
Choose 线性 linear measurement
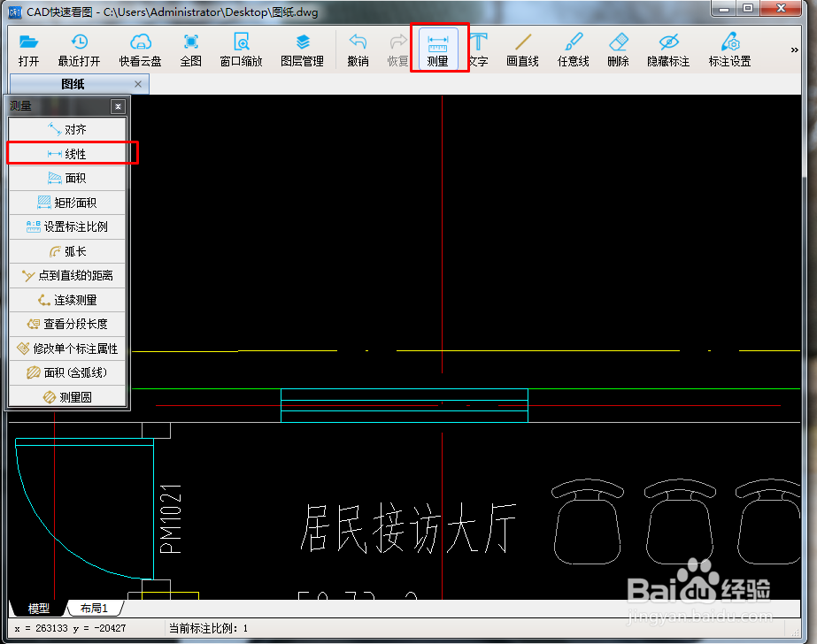click(x=68, y=154)
